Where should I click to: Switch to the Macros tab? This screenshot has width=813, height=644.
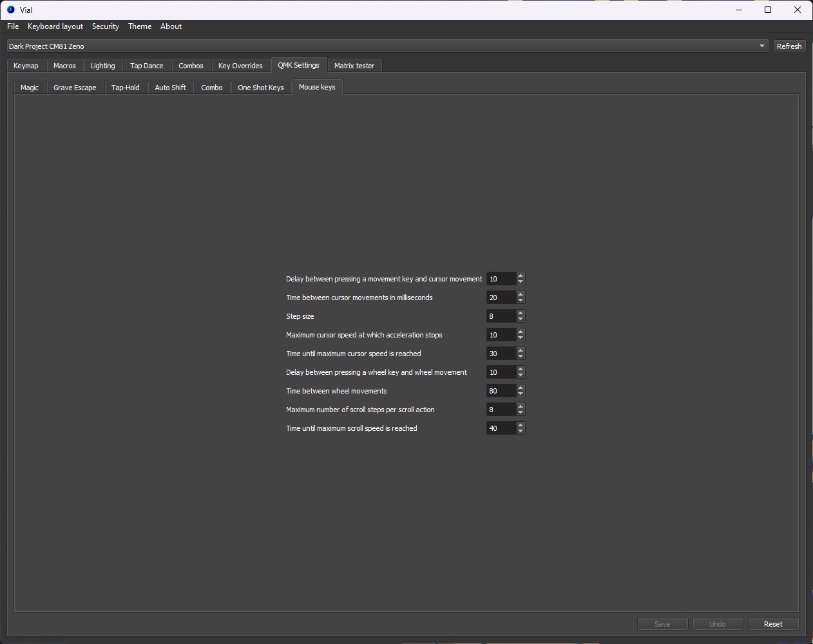coord(64,66)
